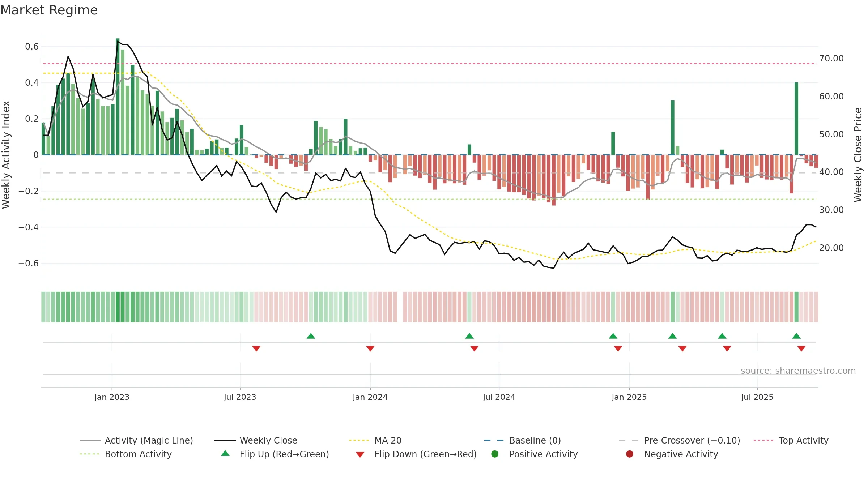
Task: Click the Jul 2025 x-axis label
Action: (757, 397)
